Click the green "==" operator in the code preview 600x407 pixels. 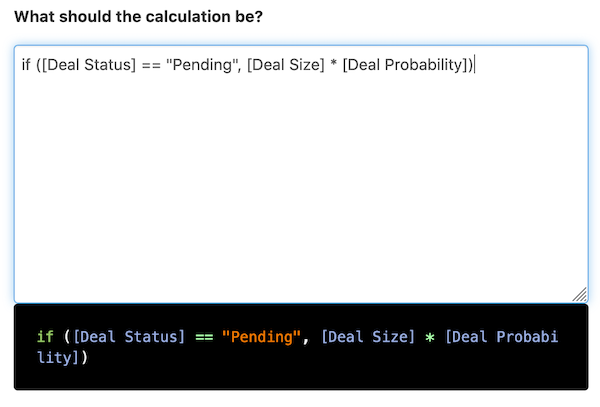point(204,337)
